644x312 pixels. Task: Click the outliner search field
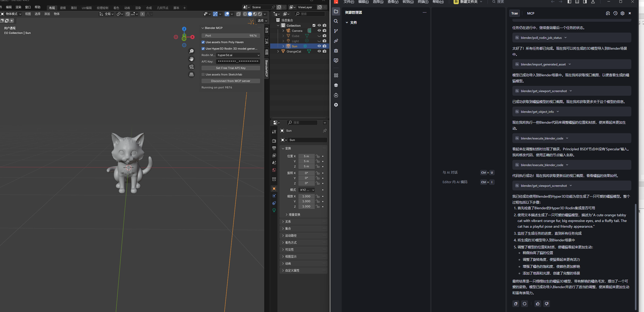tap(309, 14)
